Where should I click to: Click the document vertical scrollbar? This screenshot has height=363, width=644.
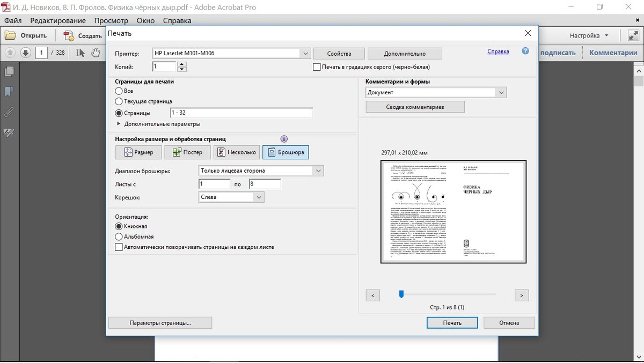tap(639, 214)
